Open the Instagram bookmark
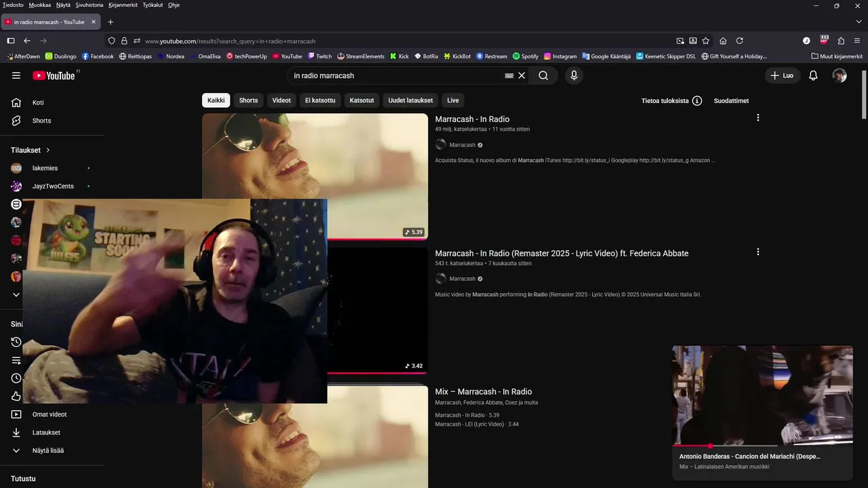The image size is (868, 488). [560, 56]
